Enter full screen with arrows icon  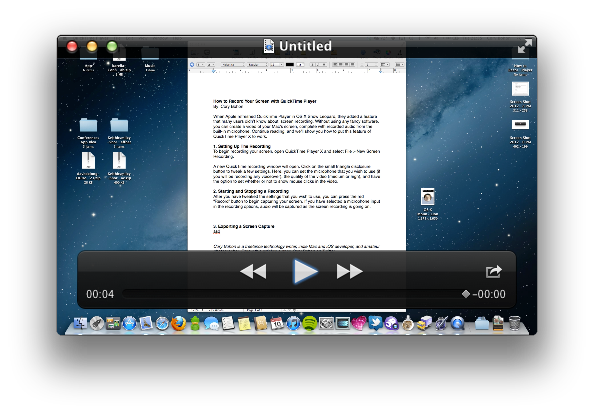525,47
